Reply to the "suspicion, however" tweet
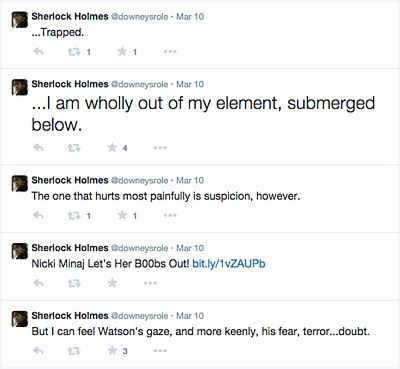This screenshot has width=400, height=369. coord(38,215)
